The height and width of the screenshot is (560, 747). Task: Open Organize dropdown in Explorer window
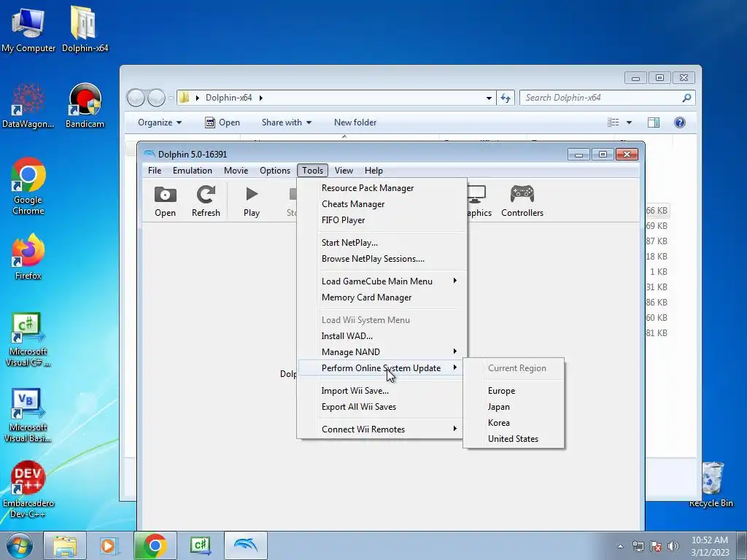click(x=160, y=122)
